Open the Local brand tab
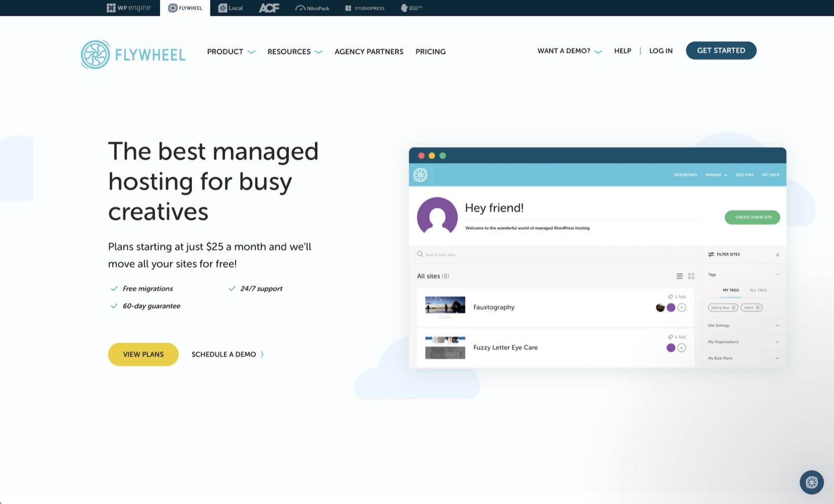834x504 pixels. [x=230, y=8]
